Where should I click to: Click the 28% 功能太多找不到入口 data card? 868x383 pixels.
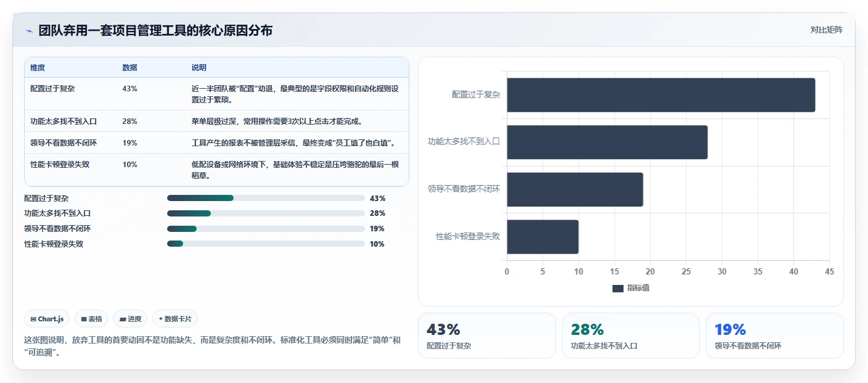[631, 336]
